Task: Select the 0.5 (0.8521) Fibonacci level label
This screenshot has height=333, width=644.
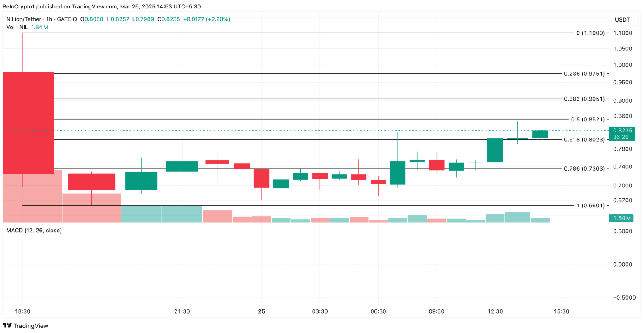Action: pyautogui.click(x=588, y=120)
